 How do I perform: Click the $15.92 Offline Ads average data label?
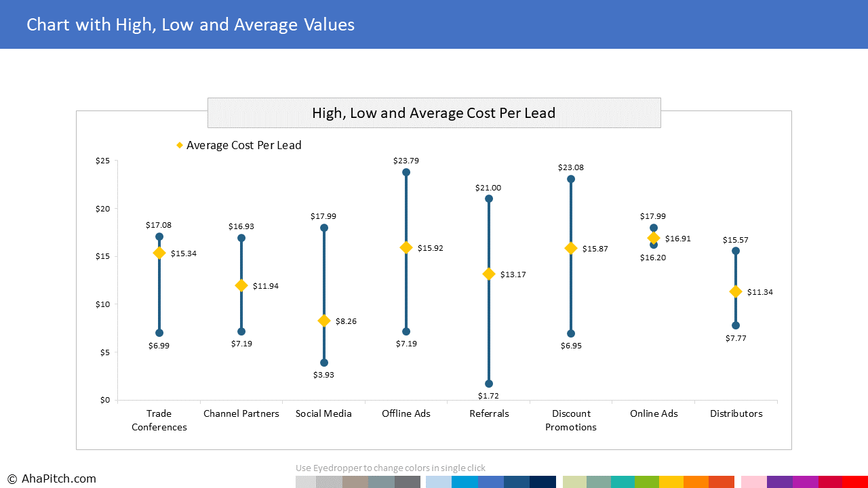point(431,248)
